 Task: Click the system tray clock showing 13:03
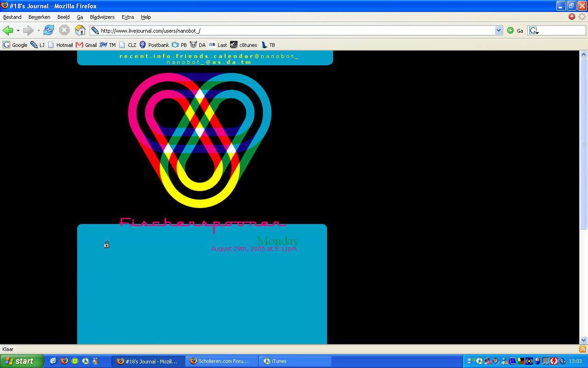pyautogui.click(x=575, y=362)
